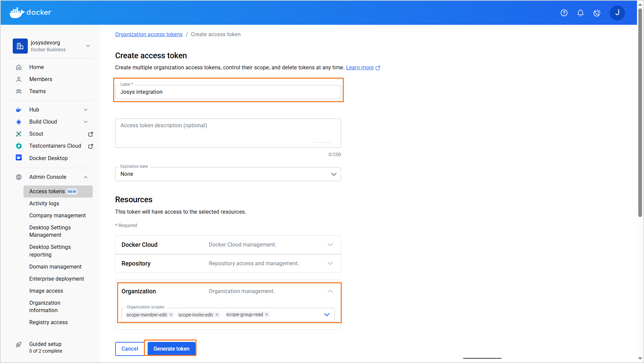Remove the scope-group-read chip

coord(267,314)
